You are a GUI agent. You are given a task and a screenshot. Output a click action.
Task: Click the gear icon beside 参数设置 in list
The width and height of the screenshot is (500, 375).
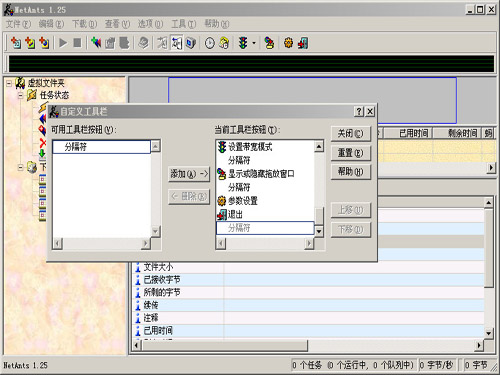pyautogui.click(x=222, y=201)
